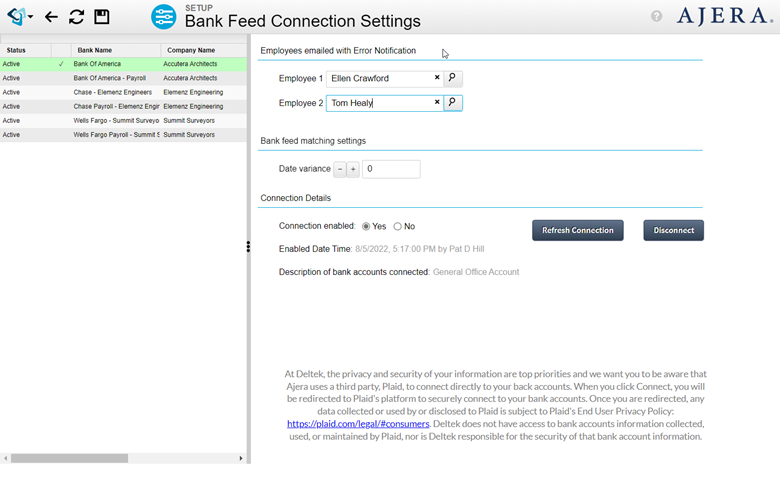
Task: Open the Ajera main menu logo dropdown
Action: pyautogui.click(x=19, y=17)
